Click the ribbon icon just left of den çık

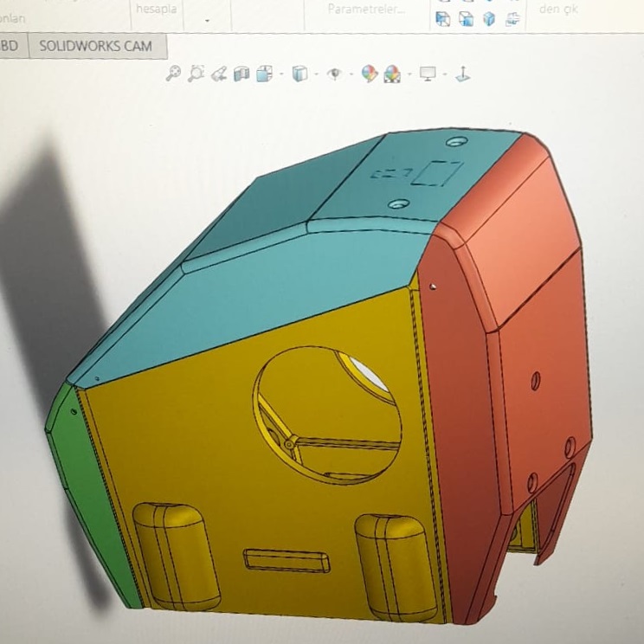coord(513,18)
